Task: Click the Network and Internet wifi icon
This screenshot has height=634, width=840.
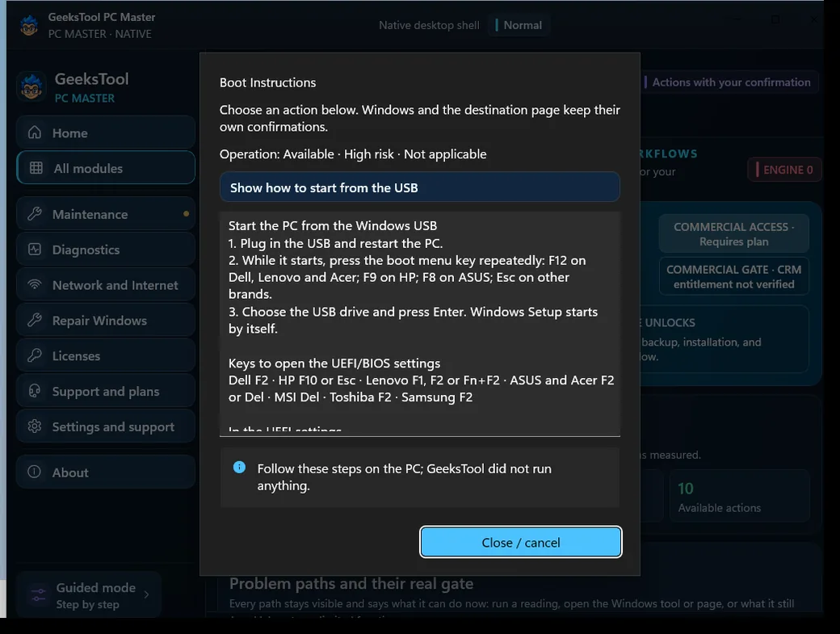Action: coord(35,284)
